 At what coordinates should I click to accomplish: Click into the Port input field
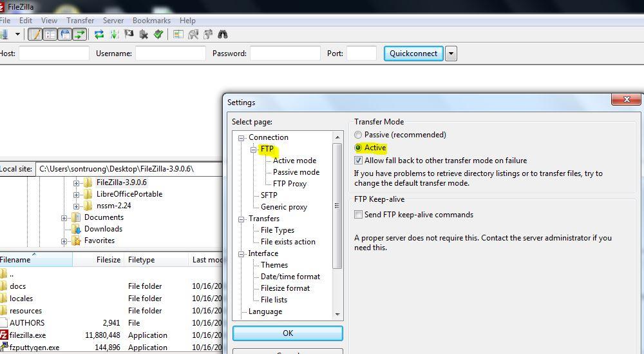(x=361, y=54)
